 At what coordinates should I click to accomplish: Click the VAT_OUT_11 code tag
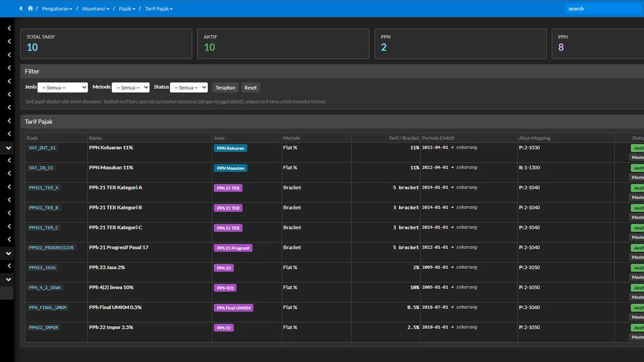42,148
